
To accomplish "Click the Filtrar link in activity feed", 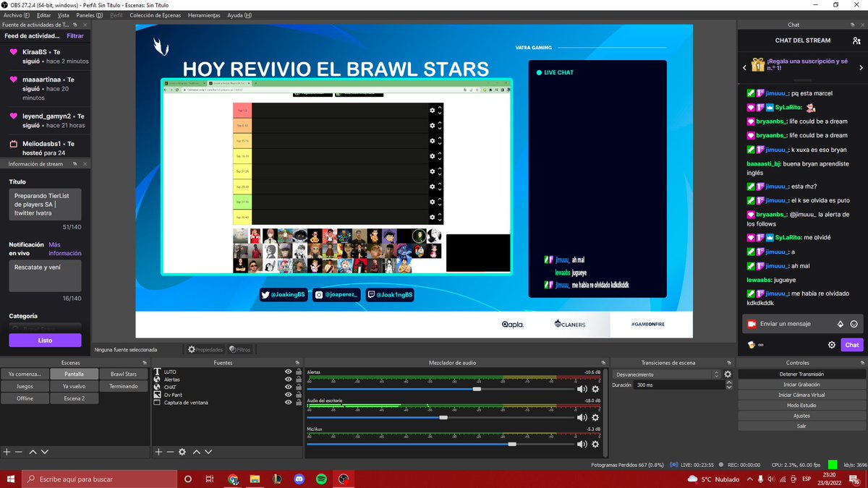I will coord(75,35).
